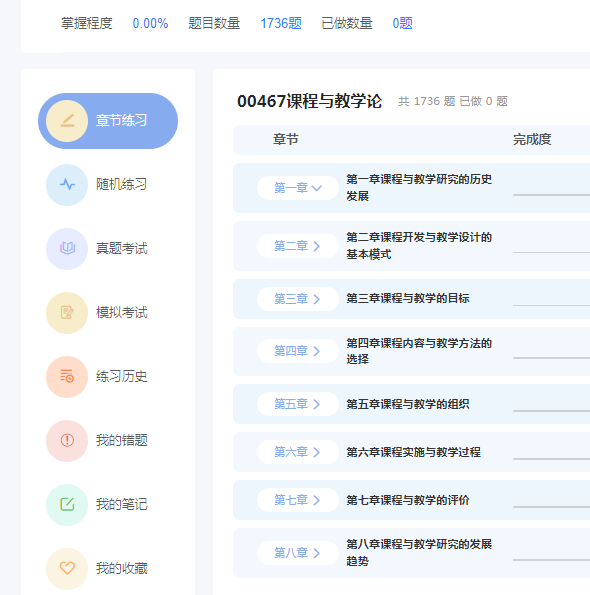
Task: Open the 章节练习 menu item
Action: (108, 121)
